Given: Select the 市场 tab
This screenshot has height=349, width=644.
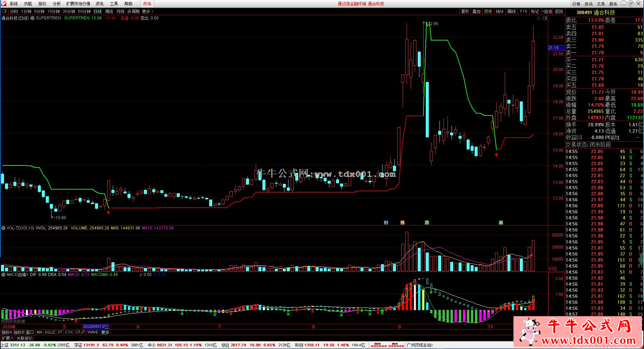Looking at the screenshot, I should pos(147,4).
